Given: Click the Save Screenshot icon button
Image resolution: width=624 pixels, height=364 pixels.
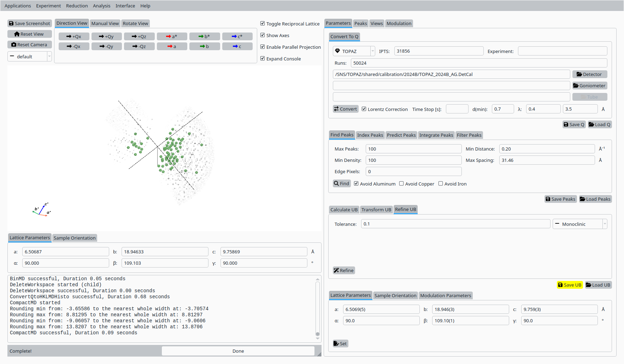Looking at the screenshot, I should (30, 23).
